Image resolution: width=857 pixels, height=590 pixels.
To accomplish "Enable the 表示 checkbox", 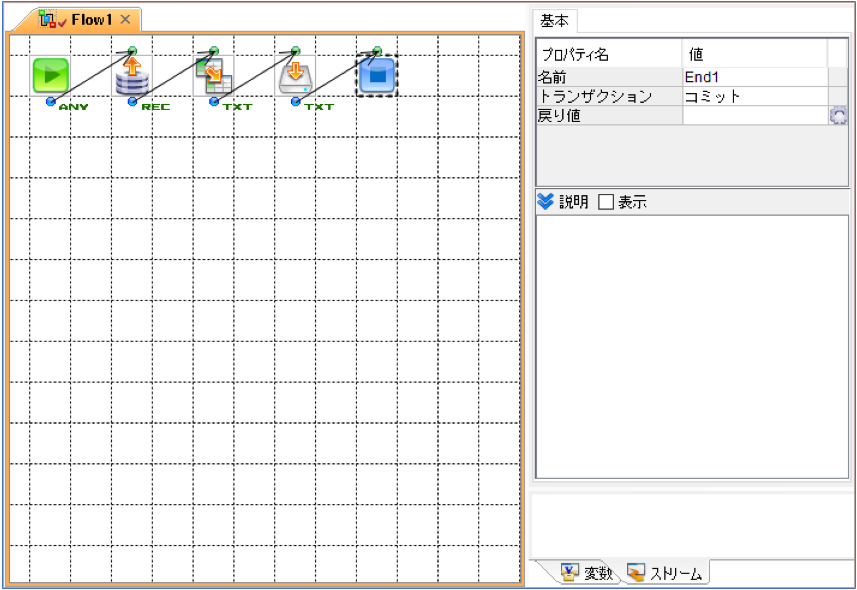I will pos(606,202).
